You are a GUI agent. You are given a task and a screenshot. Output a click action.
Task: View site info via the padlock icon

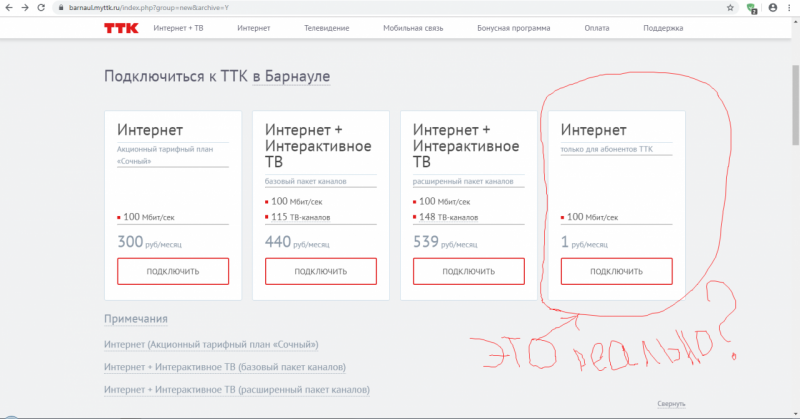click(61, 8)
